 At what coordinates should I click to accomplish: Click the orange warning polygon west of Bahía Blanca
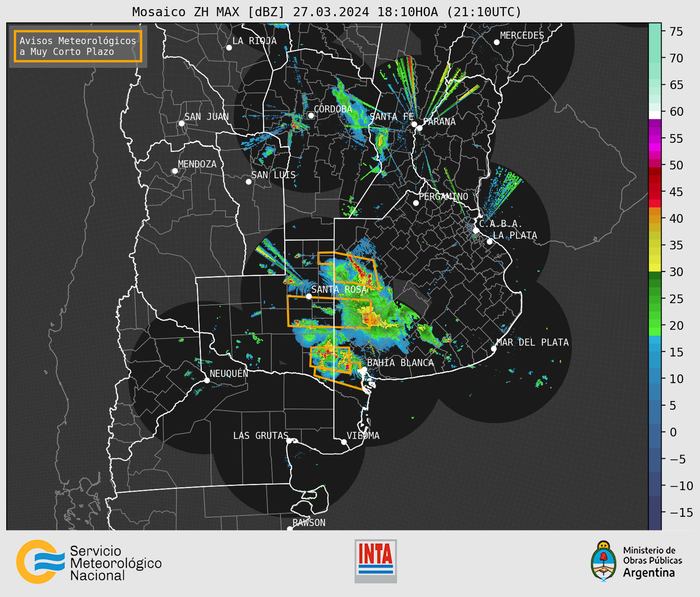pyautogui.click(x=330, y=360)
